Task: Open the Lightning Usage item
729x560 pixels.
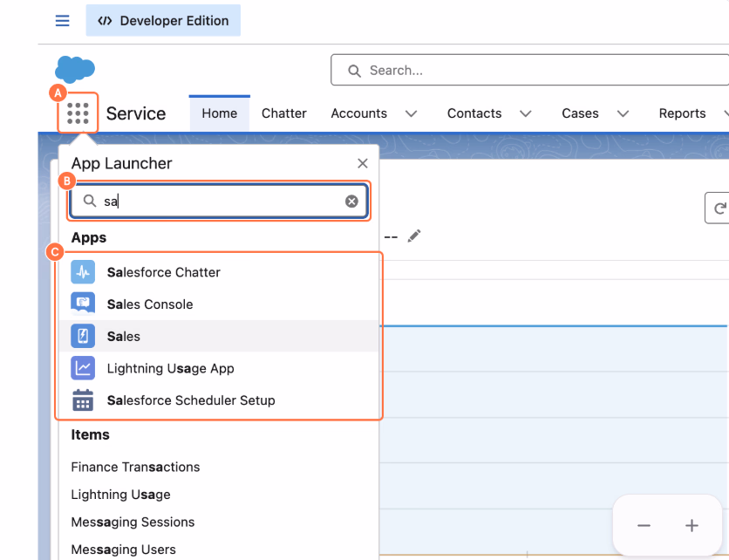Action: tap(120, 495)
